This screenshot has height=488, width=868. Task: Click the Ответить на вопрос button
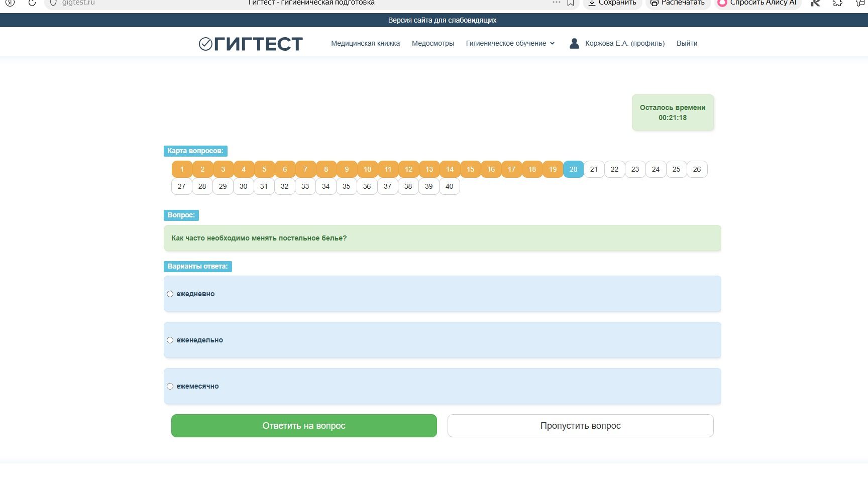coord(304,426)
